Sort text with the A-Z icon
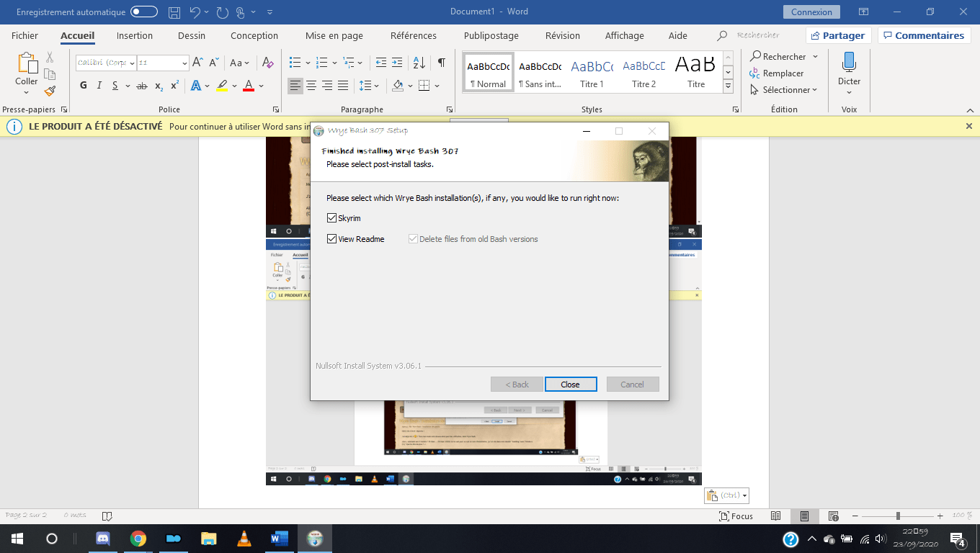This screenshot has height=553, width=980. (419, 63)
